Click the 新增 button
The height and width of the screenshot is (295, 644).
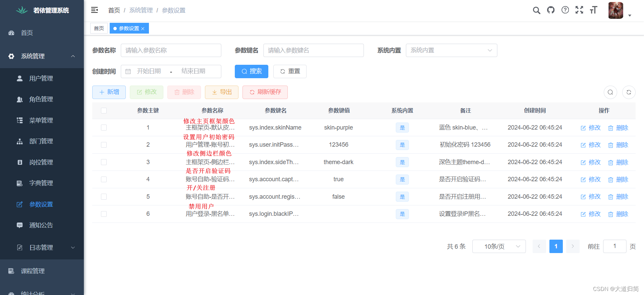(x=109, y=92)
